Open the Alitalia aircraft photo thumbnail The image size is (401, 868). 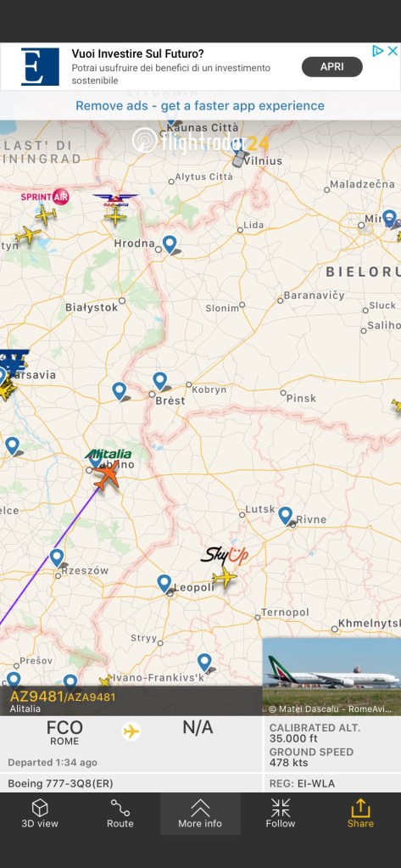[x=331, y=676]
